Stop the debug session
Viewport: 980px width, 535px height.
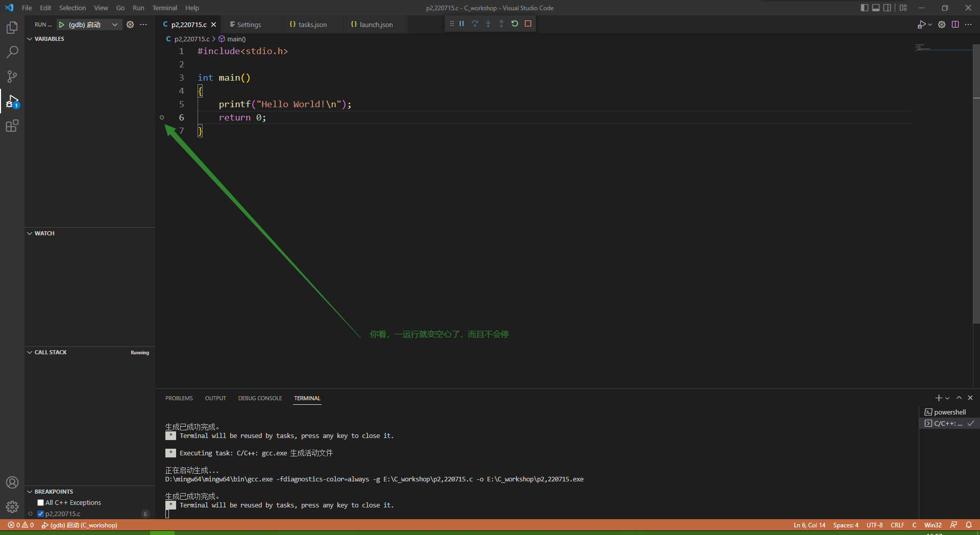(x=528, y=23)
